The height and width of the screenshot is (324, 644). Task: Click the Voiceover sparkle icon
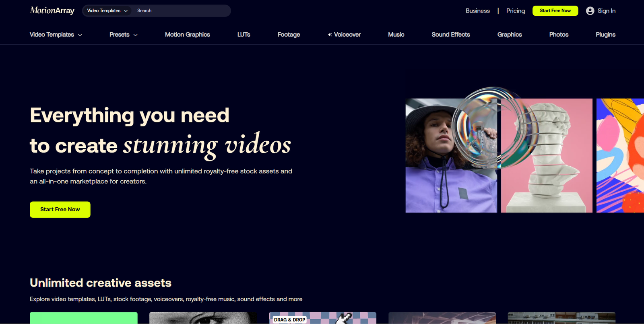330,35
